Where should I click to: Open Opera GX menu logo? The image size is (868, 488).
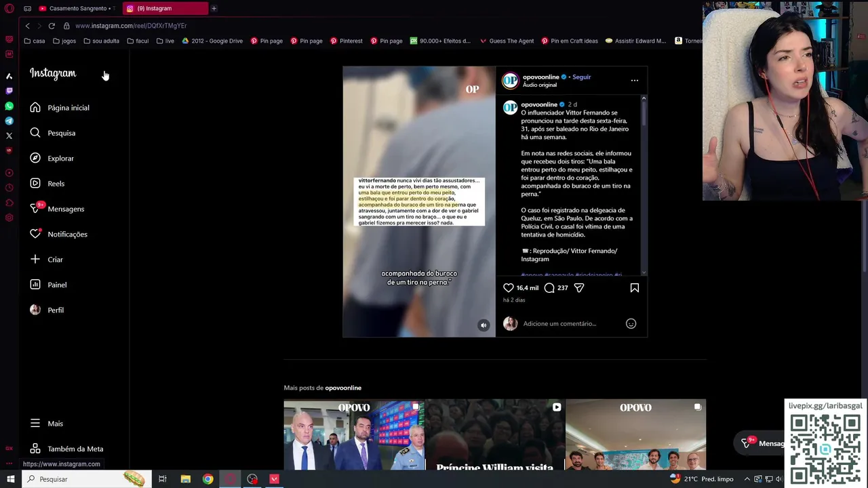click(9, 8)
